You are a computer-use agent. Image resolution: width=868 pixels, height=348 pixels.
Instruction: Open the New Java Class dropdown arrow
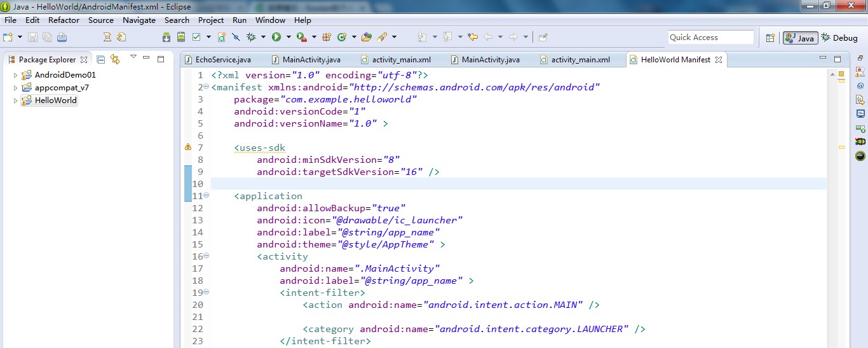(353, 38)
